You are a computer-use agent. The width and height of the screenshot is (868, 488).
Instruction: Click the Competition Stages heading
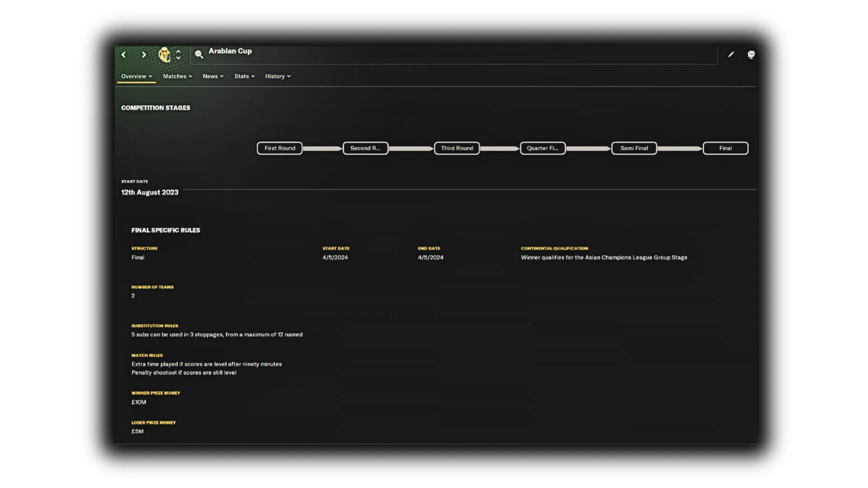[156, 108]
